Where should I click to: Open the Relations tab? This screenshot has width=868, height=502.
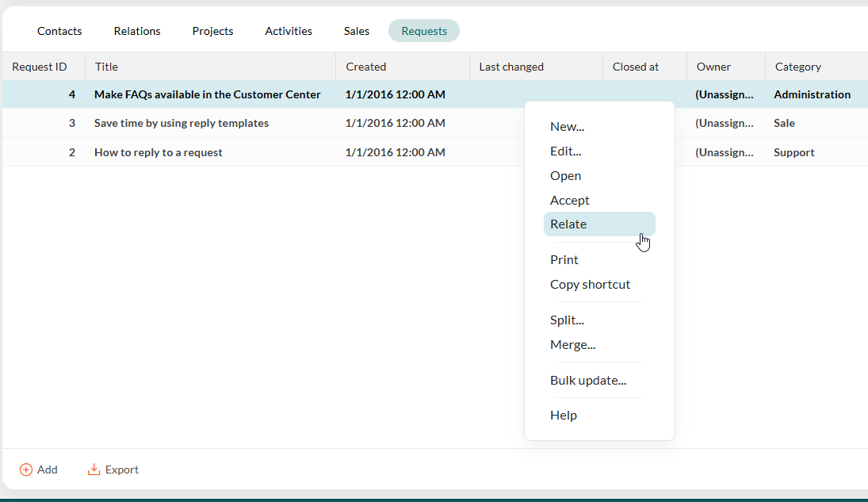136,31
